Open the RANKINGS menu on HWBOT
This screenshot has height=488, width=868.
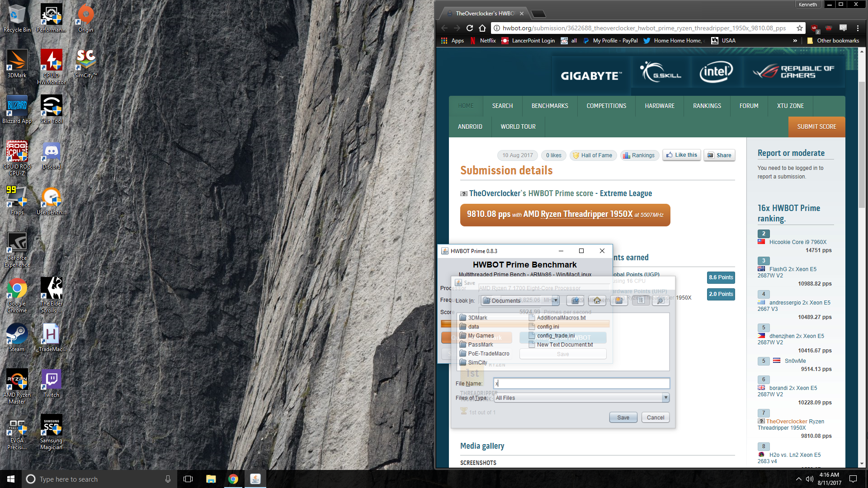707,106
